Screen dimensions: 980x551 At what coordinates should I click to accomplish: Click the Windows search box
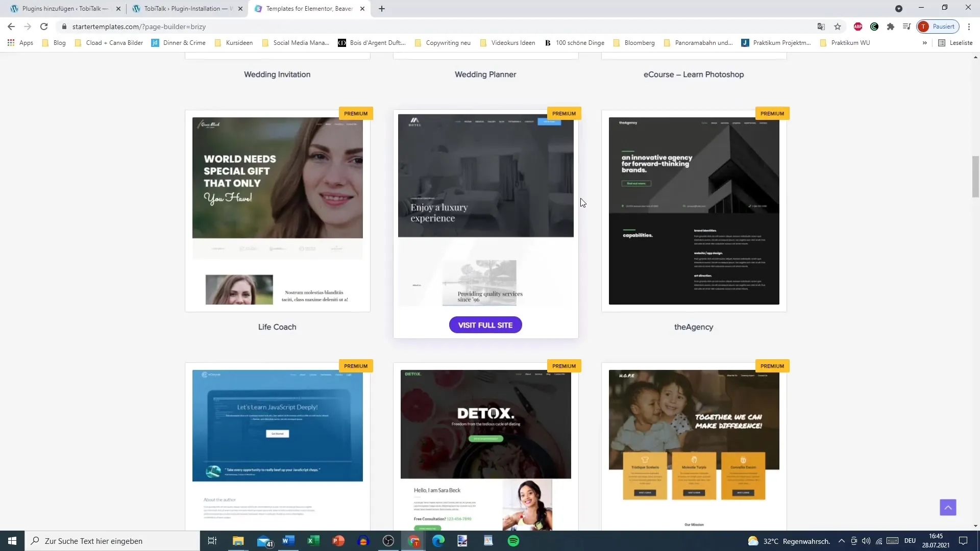pos(112,541)
